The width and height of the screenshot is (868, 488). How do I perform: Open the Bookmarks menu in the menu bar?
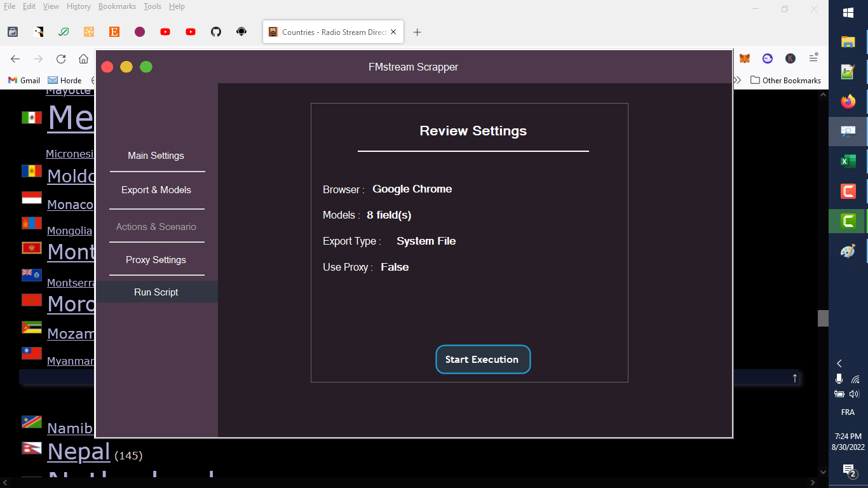click(117, 6)
